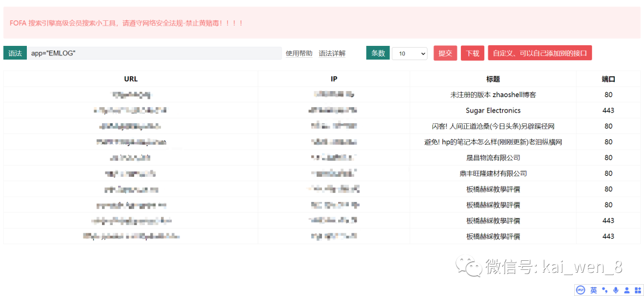The image size is (644, 296).
Task: Select the title starting with "避免! hp的笔记本怎么样"
Action: 493,142
